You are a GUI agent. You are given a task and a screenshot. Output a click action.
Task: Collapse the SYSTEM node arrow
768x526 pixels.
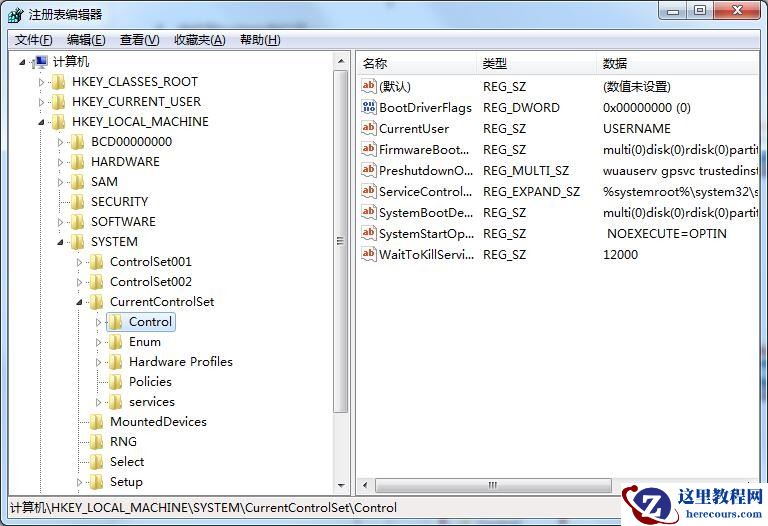60,242
